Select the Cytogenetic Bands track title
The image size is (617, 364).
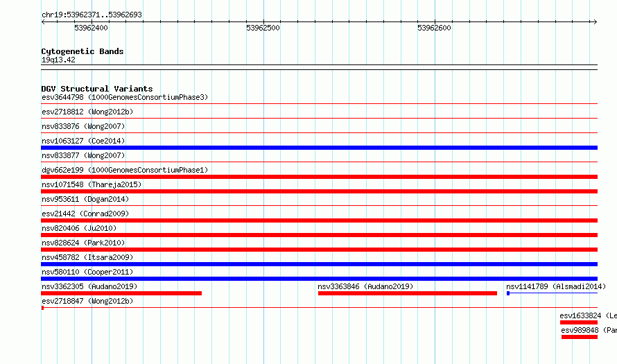point(82,51)
